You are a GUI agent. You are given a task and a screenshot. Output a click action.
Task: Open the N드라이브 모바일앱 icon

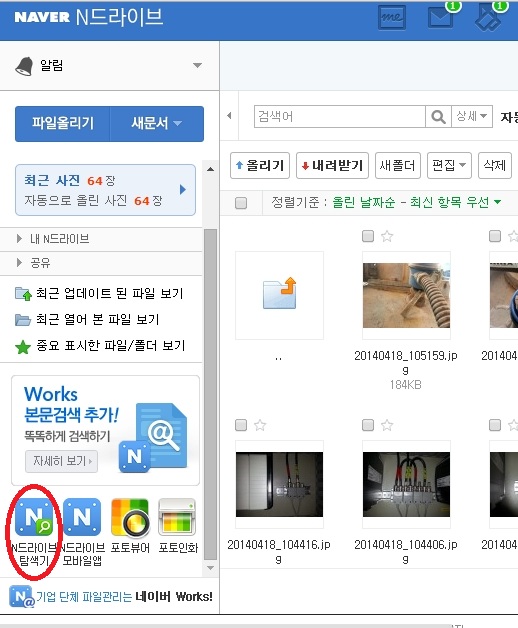pos(82,517)
